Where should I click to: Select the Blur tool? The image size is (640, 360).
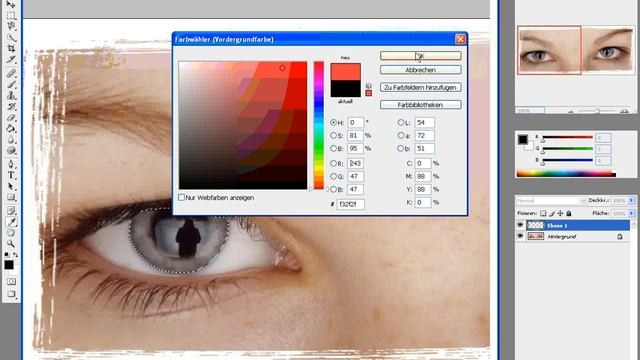(x=11, y=140)
